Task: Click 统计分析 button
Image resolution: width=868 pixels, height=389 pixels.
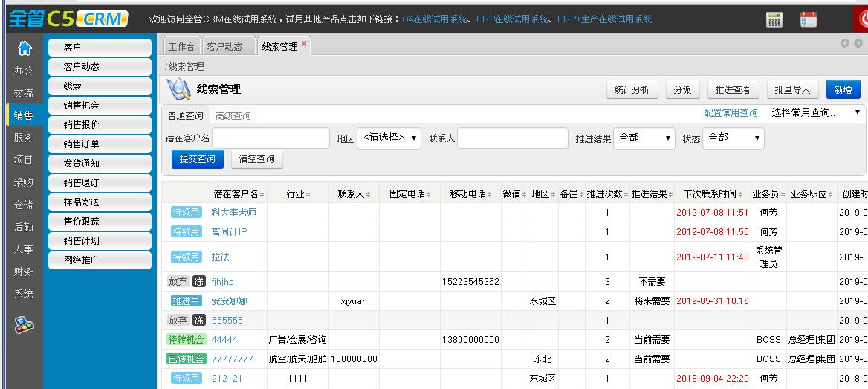Action: (632, 89)
